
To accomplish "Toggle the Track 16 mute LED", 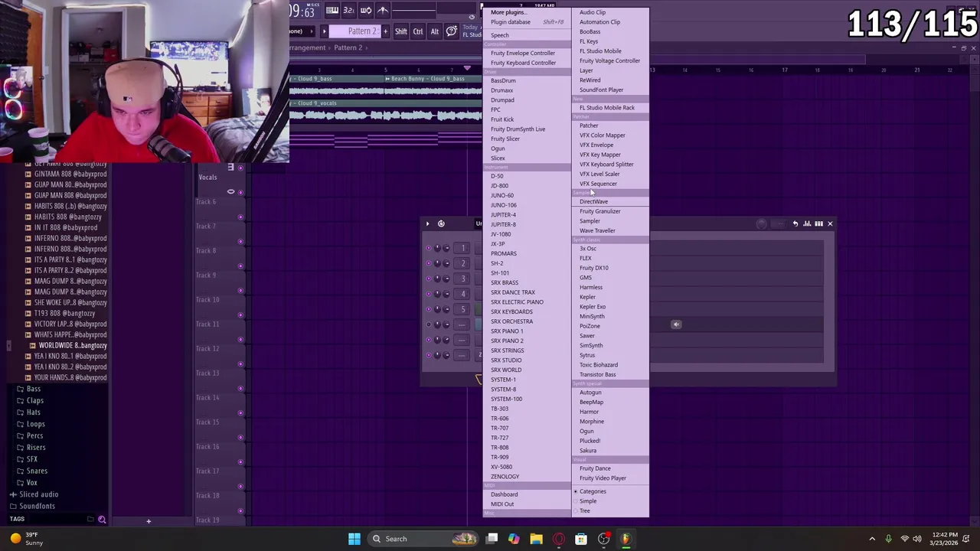I will coord(240,461).
